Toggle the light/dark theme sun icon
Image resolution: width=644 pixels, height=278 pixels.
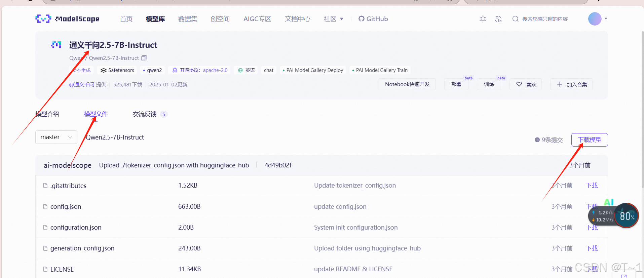click(x=483, y=19)
